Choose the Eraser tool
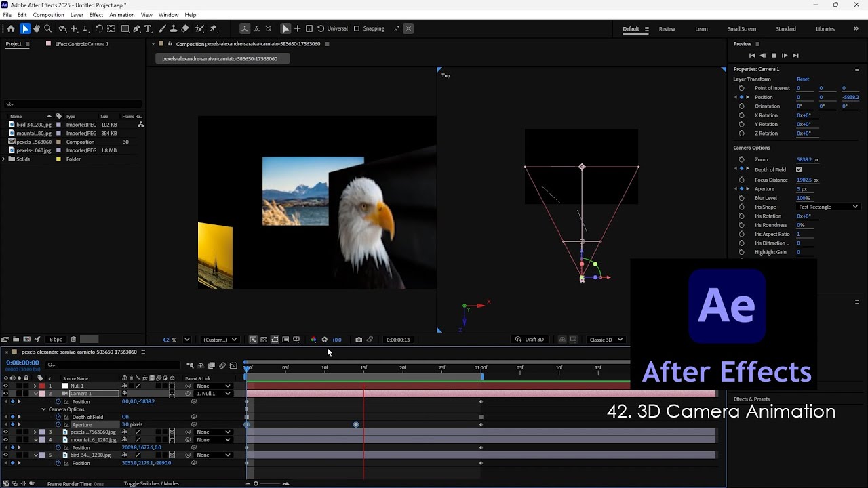 tap(185, 28)
